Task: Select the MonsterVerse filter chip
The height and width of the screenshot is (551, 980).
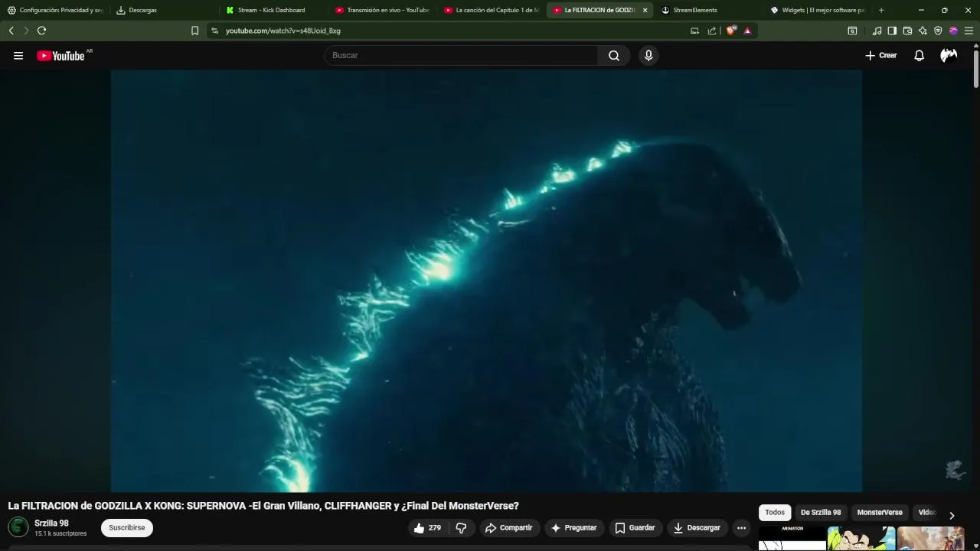Action: pyautogui.click(x=880, y=513)
